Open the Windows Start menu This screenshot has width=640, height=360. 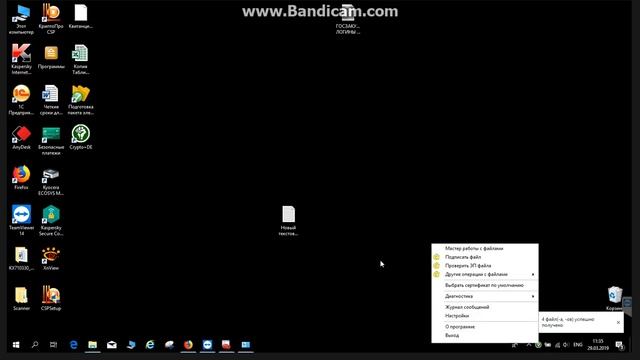click(16, 345)
